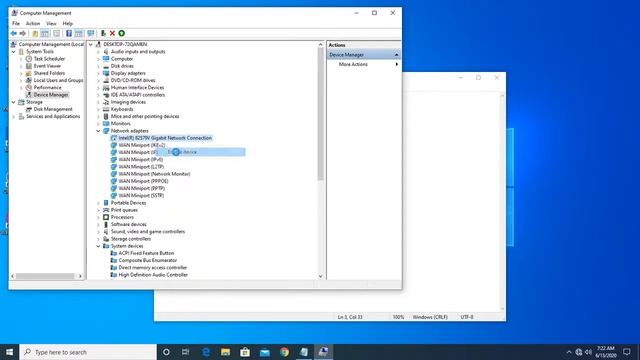Viewport: 640px width, 360px height.
Task: Open Task View from the taskbar
Action: click(185, 352)
